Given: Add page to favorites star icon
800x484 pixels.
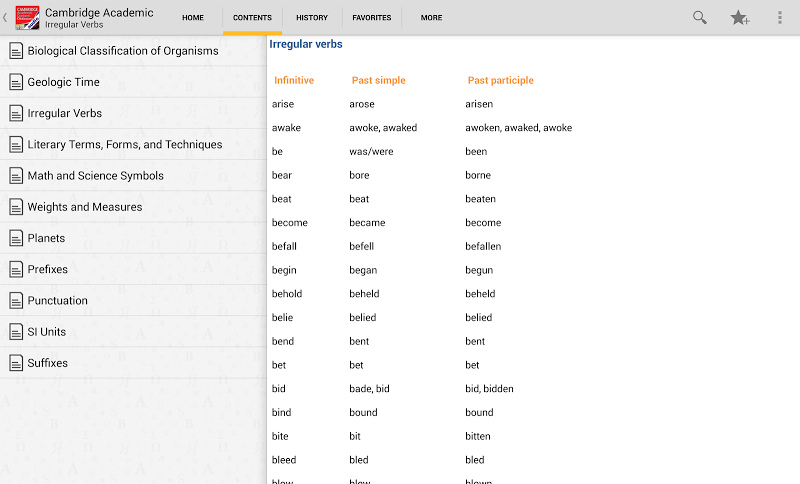Looking at the screenshot, I should pos(740,17).
